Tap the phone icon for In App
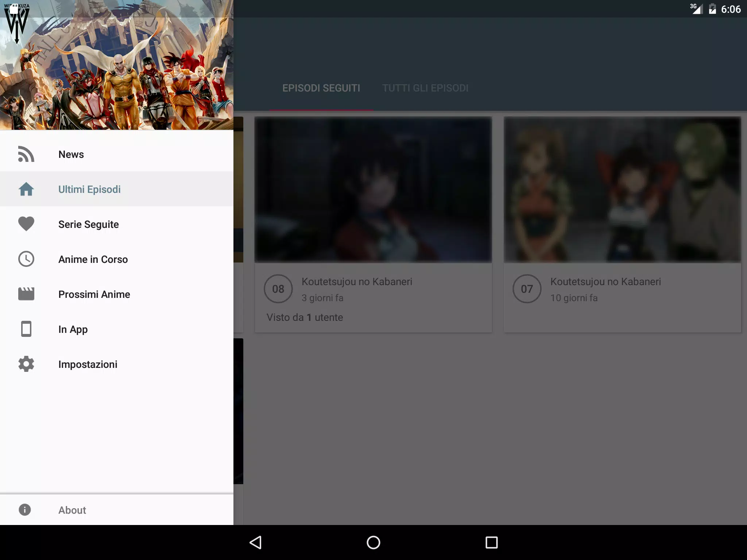 coord(26,329)
